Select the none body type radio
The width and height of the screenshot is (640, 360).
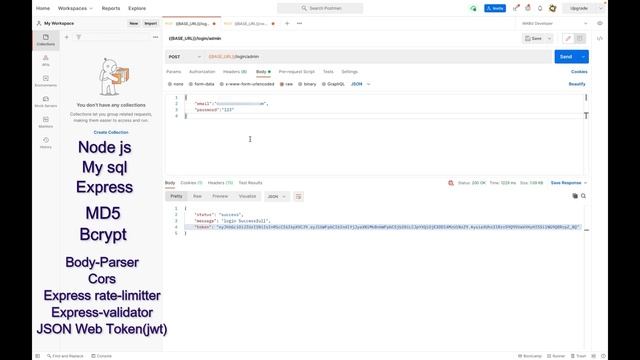169,84
